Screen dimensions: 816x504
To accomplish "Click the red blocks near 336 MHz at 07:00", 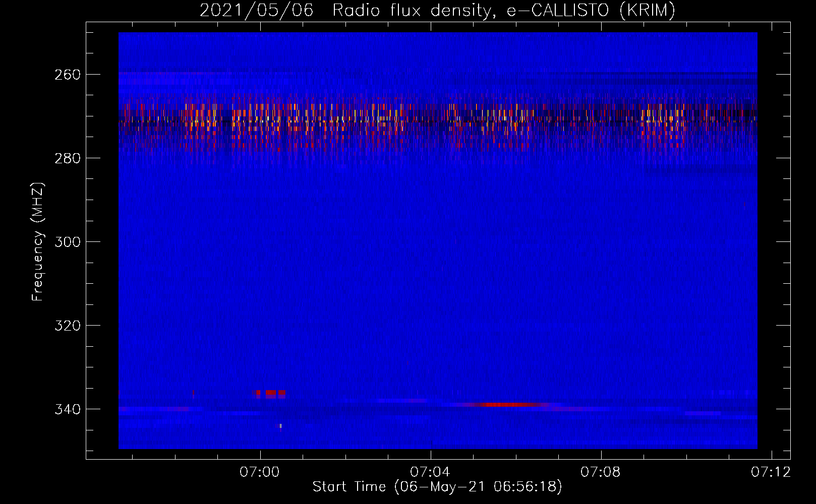I will point(271,394).
